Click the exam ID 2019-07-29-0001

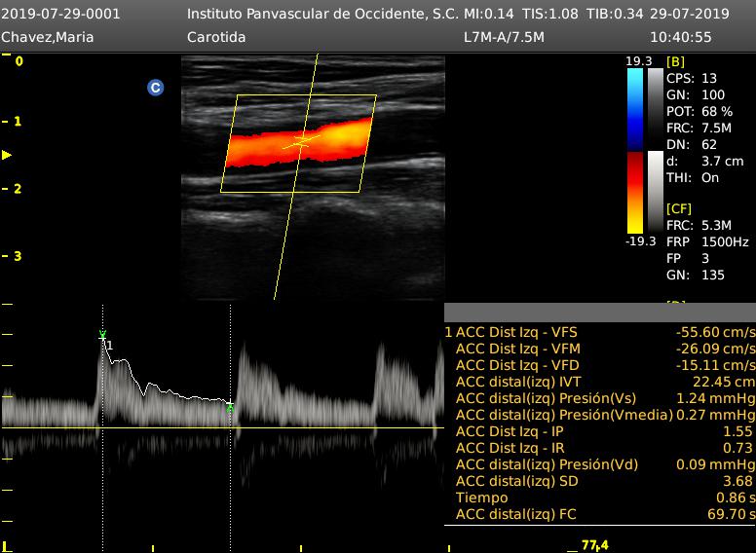[x=60, y=14]
